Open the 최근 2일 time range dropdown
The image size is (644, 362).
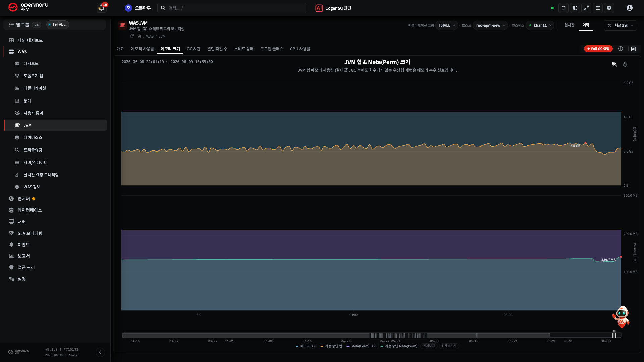click(x=620, y=25)
